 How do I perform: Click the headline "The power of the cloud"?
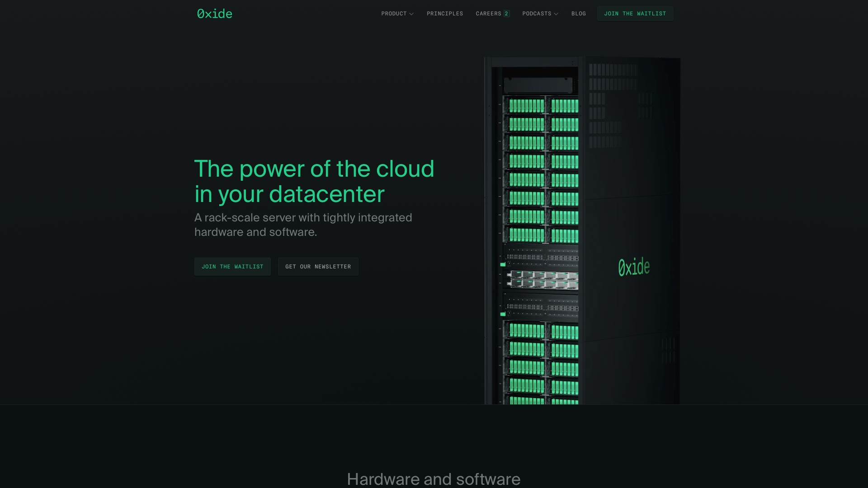314,169
